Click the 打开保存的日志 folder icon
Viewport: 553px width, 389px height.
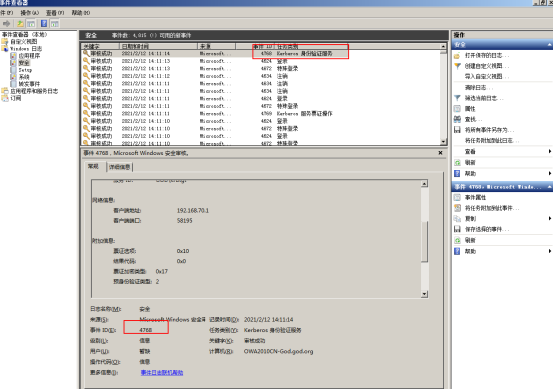tap(457, 56)
